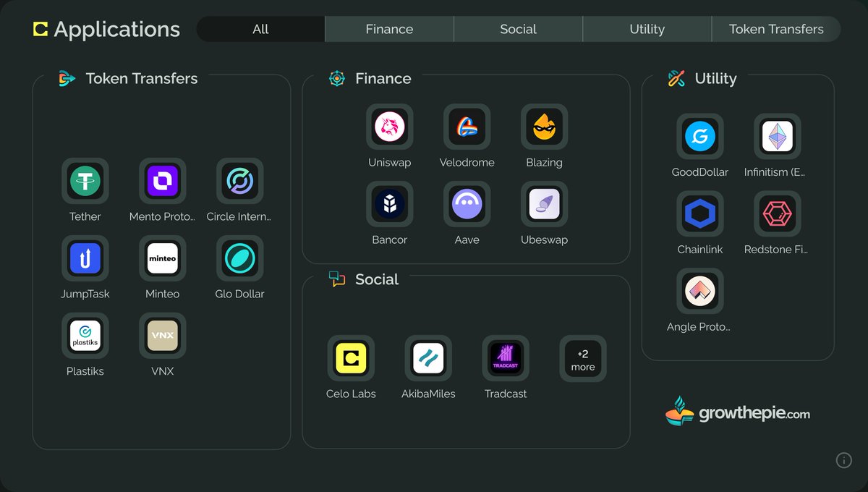Open the Tether app icon
868x492 pixels.
tap(85, 181)
